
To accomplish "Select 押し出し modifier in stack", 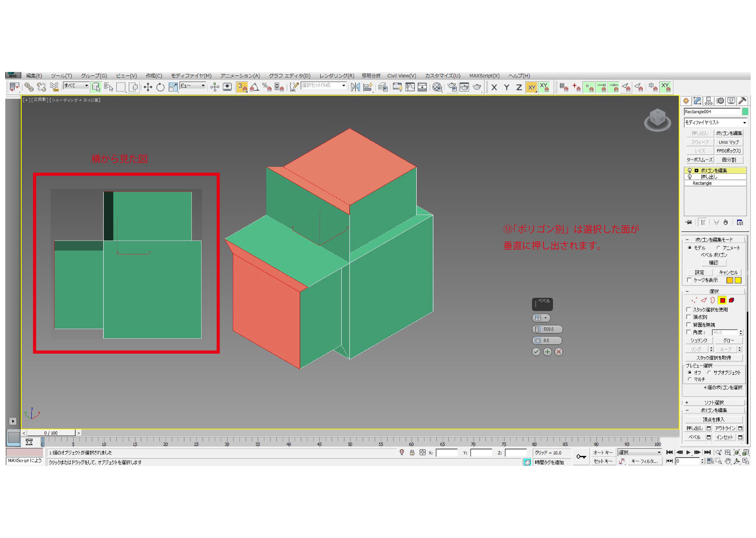I will coord(709,177).
